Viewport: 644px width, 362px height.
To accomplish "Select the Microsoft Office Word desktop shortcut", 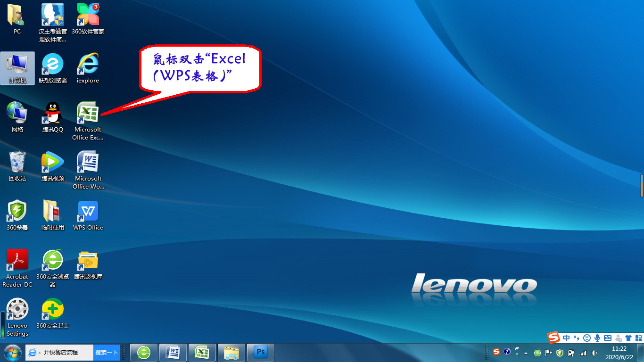I will tap(88, 162).
